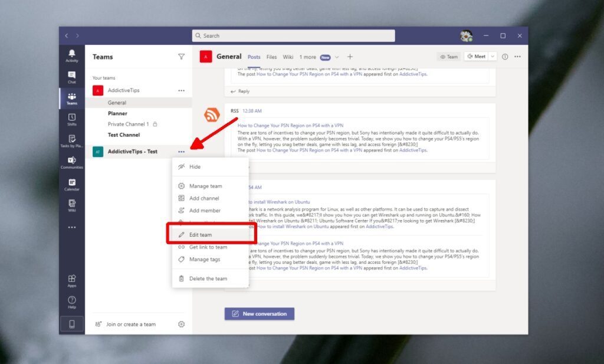Screen dimensions: 604x364
Task: Click the filter icon in the Teams panel
Action: click(181, 56)
